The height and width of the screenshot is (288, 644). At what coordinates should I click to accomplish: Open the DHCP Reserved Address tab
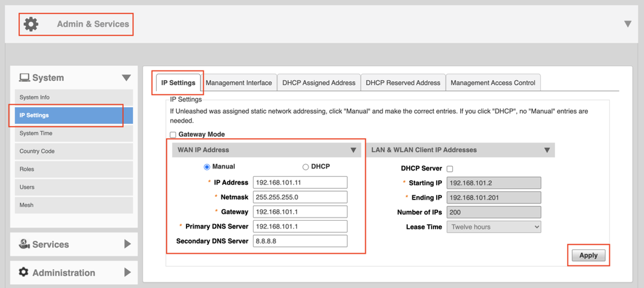pos(403,83)
